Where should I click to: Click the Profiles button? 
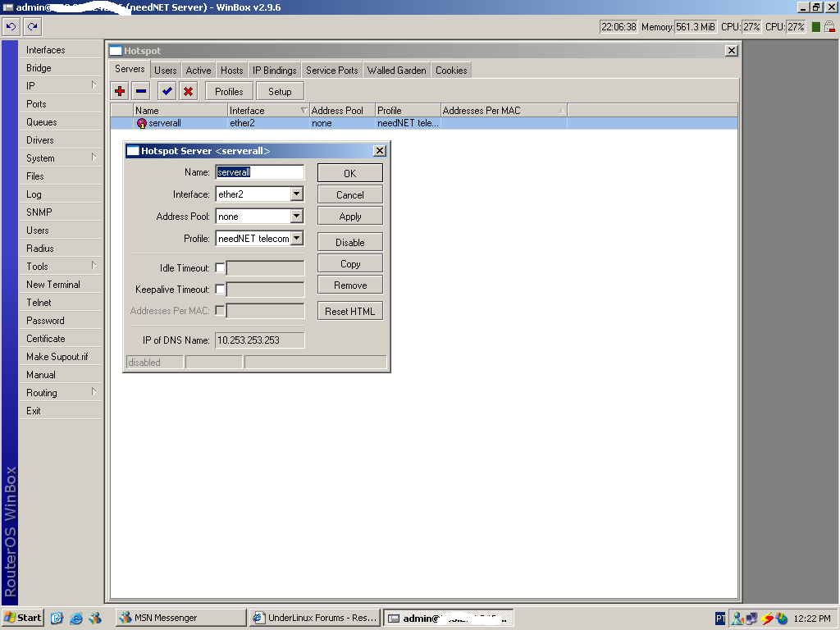[x=229, y=92]
